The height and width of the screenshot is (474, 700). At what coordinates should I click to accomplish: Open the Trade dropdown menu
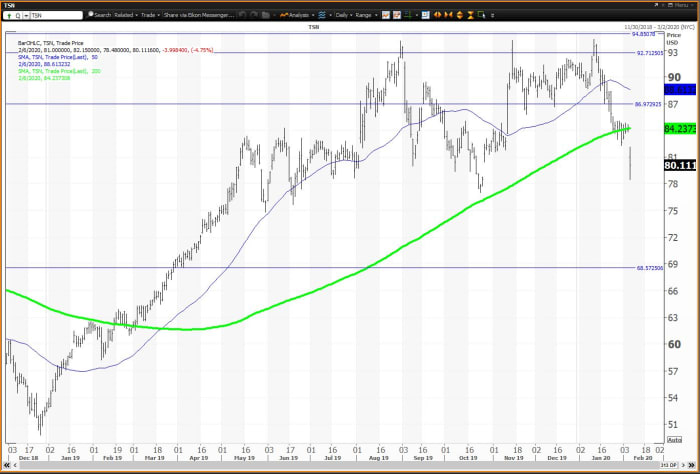150,15
